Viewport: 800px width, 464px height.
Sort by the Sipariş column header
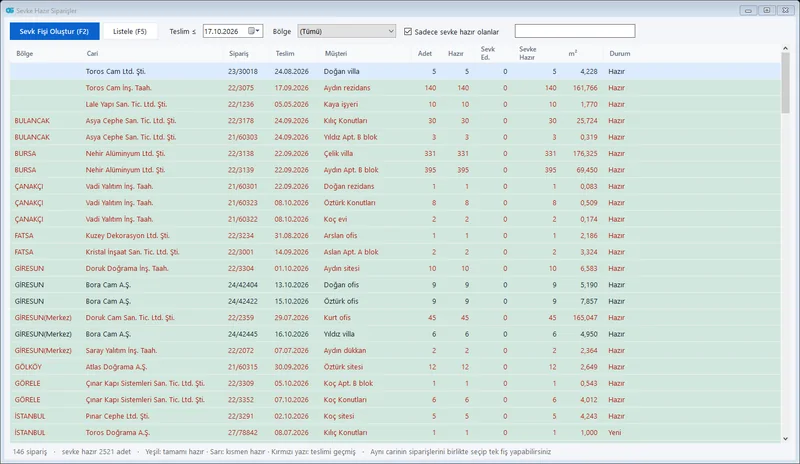[239, 53]
